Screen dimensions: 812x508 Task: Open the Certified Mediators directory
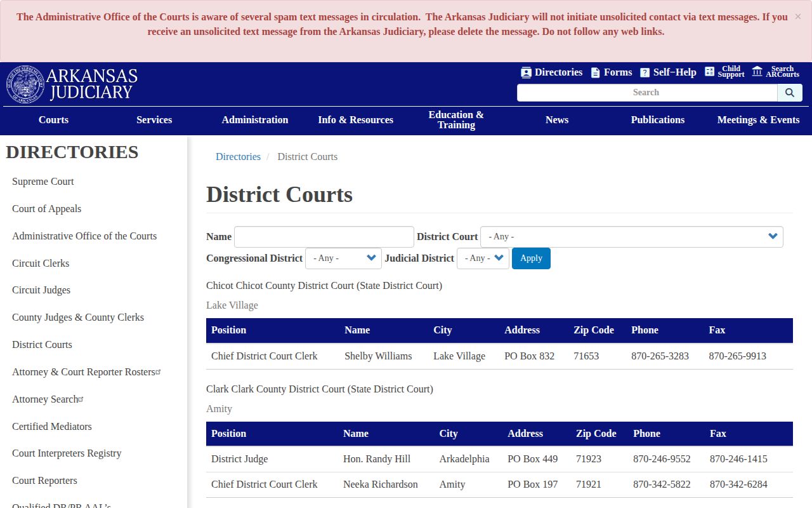(52, 427)
